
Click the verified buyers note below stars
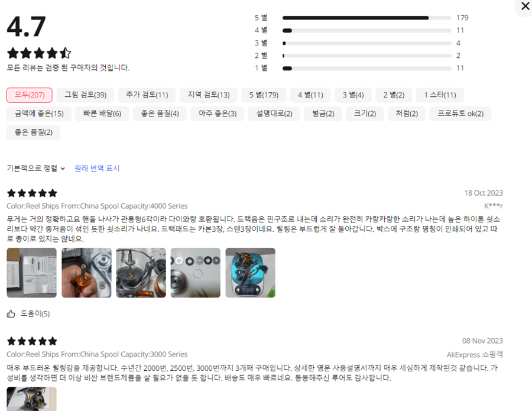point(68,67)
